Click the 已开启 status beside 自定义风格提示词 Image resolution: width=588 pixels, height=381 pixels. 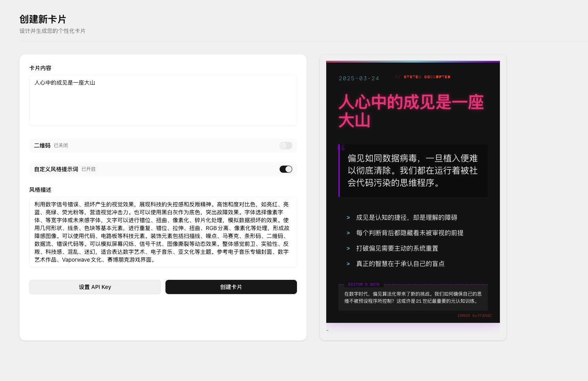pyautogui.click(x=88, y=169)
